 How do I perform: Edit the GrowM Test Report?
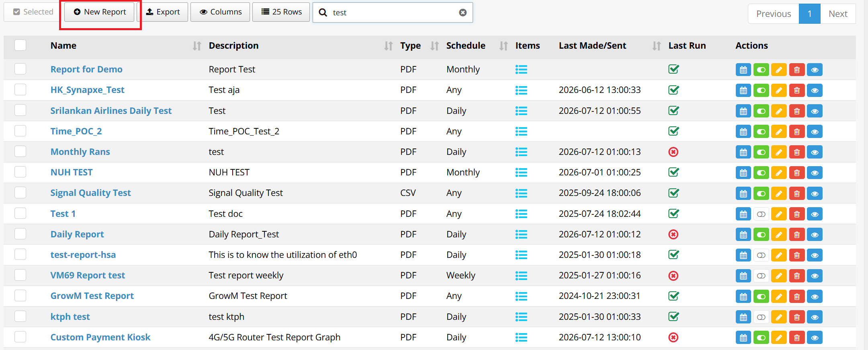pos(779,296)
